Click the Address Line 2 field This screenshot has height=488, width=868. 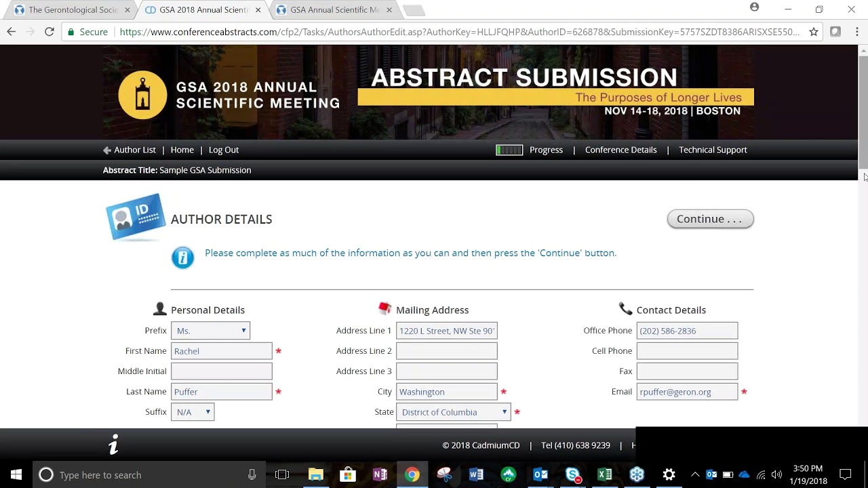447,351
